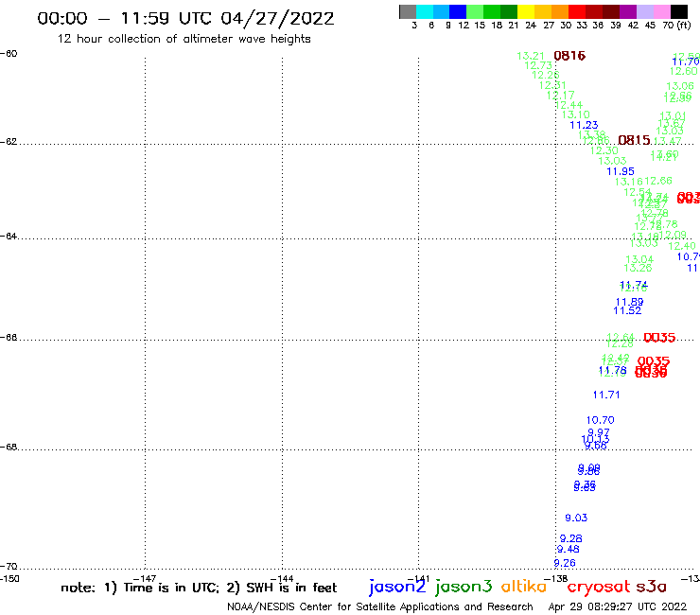Click the wave height value 12.30
Viewport: 700px width, 615px height.
point(604,151)
